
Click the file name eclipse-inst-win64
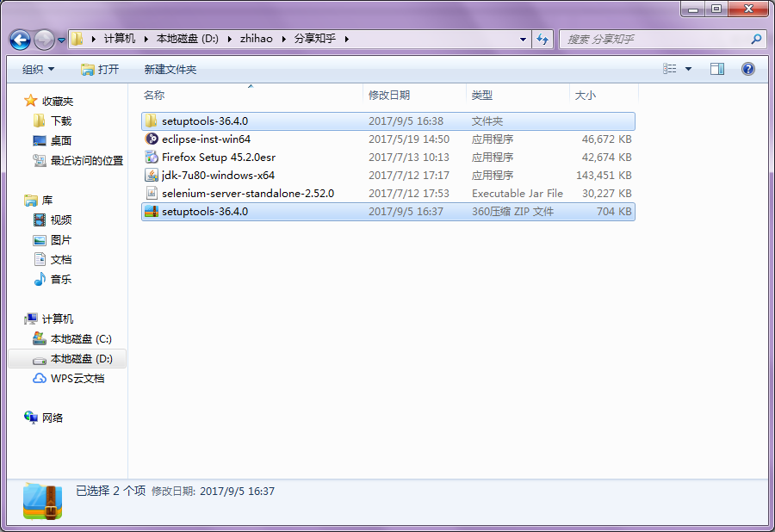tap(206, 139)
